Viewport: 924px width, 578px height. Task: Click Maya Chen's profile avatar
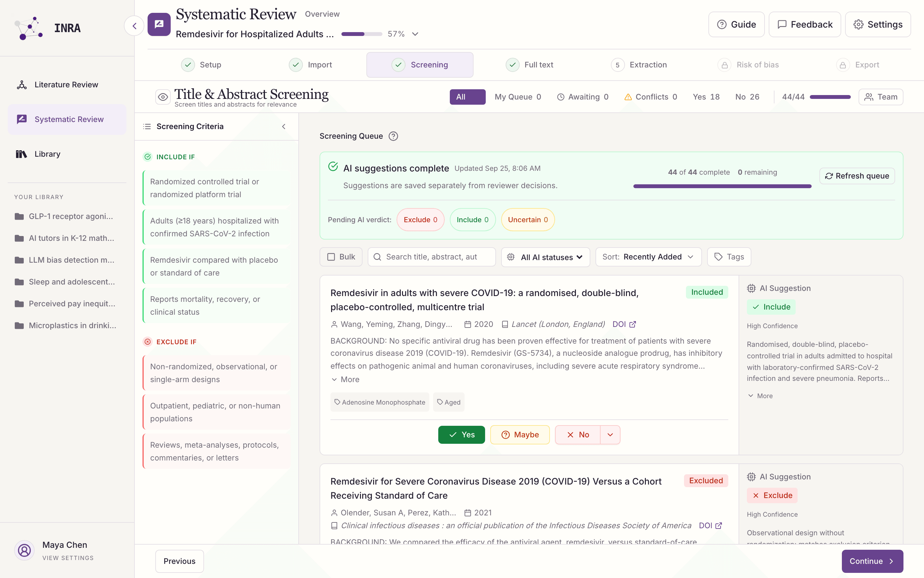(x=24, y=550)
